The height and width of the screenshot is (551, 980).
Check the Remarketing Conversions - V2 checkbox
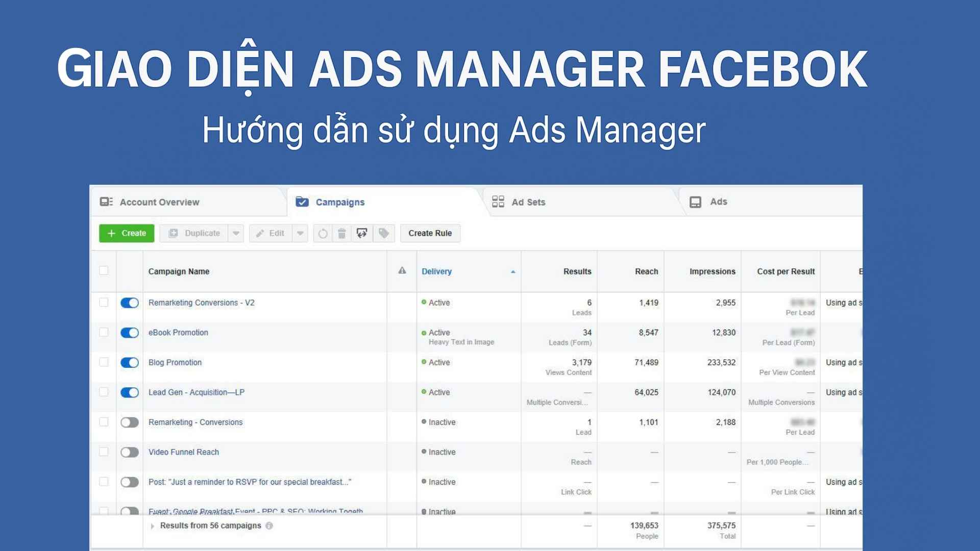coord(104,302)
